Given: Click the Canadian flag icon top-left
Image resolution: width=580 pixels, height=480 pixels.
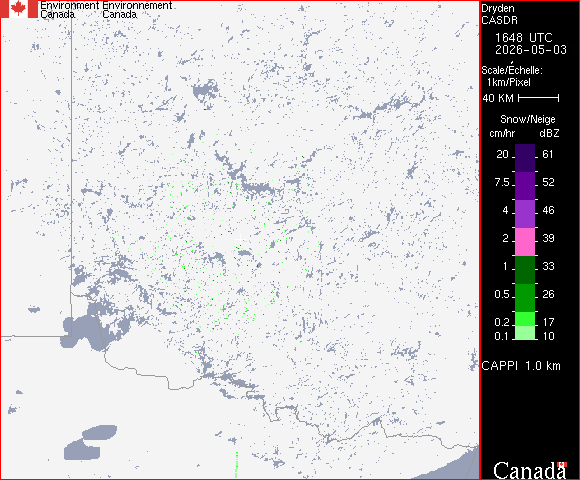Looking at the screenshot, I should (x=19, y=9).
